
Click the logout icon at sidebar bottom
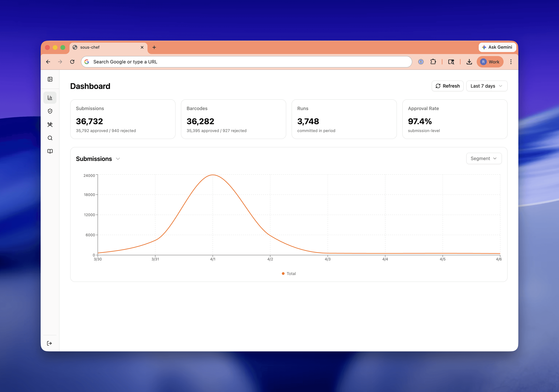point(49,343)
